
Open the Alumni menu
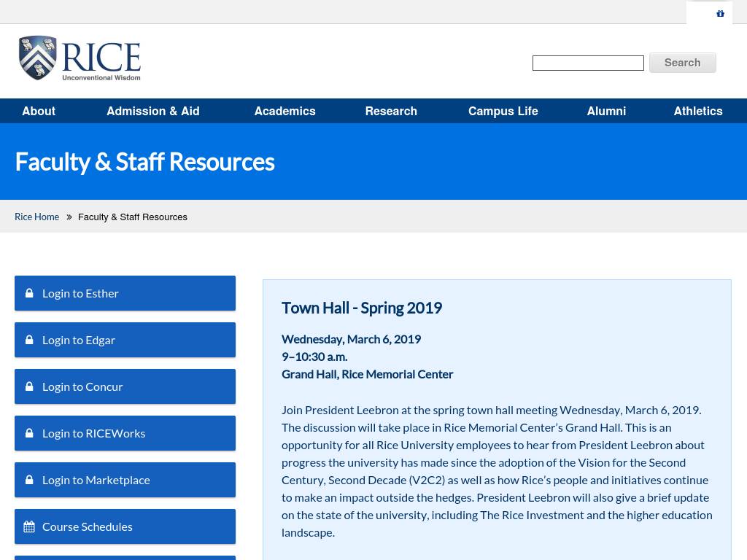606,111
